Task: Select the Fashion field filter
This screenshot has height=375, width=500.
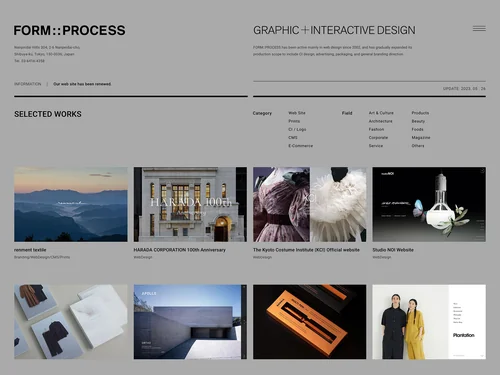Action: pos(376,129)
